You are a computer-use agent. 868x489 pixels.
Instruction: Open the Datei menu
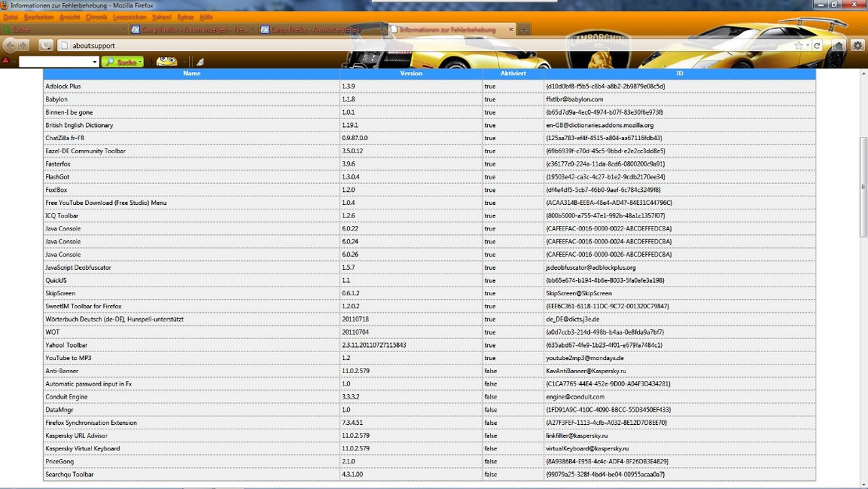[10, 17]
